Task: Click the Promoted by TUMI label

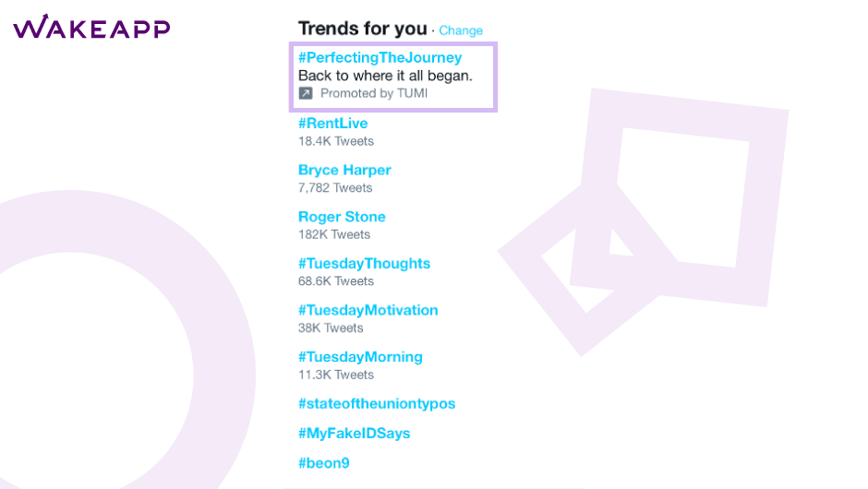Action: tap(374, 93)
